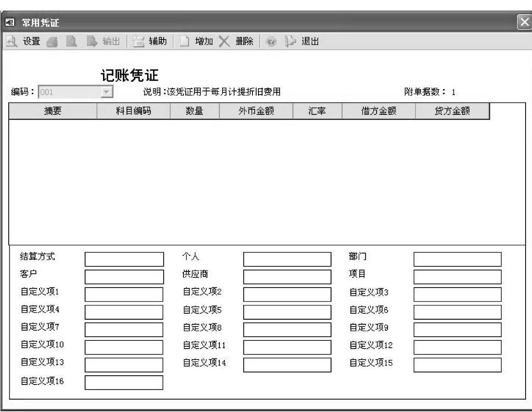Click the 输出 export icon

point(92,42)
